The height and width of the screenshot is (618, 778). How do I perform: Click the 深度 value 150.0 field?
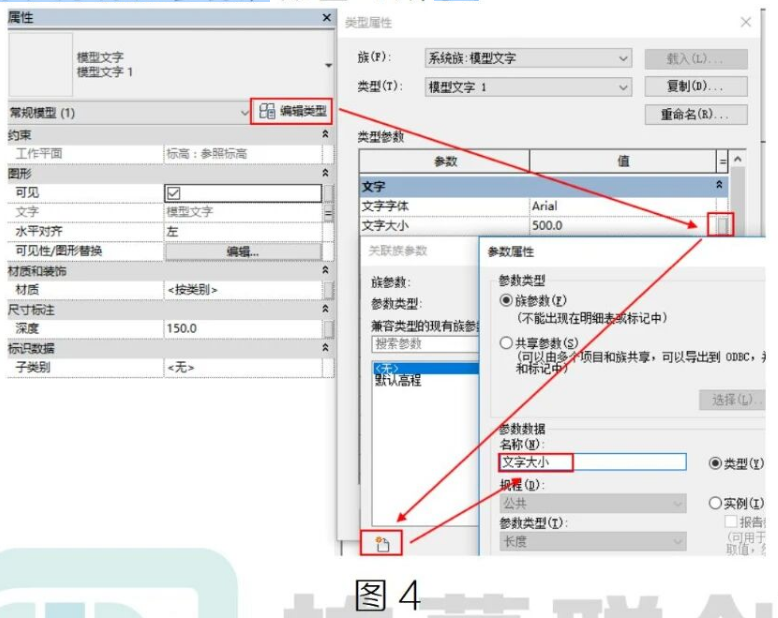243,328
